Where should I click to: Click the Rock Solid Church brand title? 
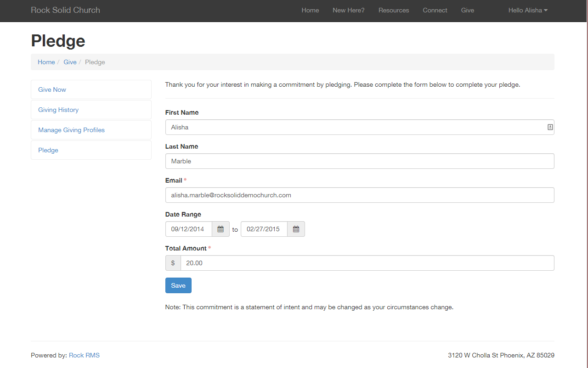tap(65, 10)
